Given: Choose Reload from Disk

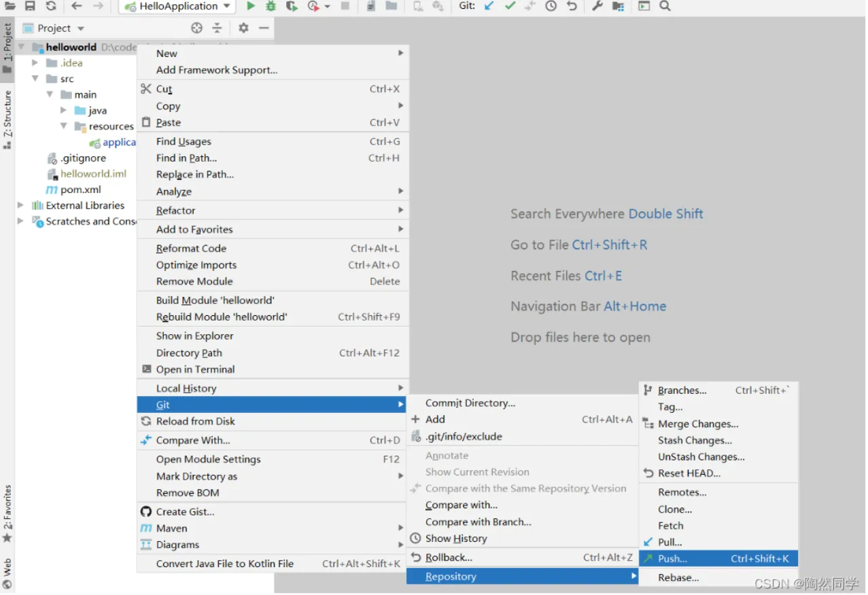Looking at the screenshot, I should point(273,421).
